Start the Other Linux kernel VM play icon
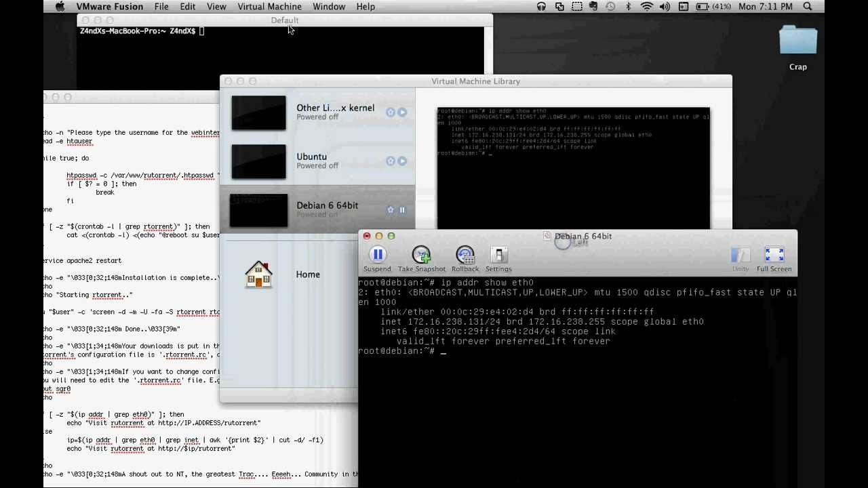868x488 pixels. click(403, 113)
